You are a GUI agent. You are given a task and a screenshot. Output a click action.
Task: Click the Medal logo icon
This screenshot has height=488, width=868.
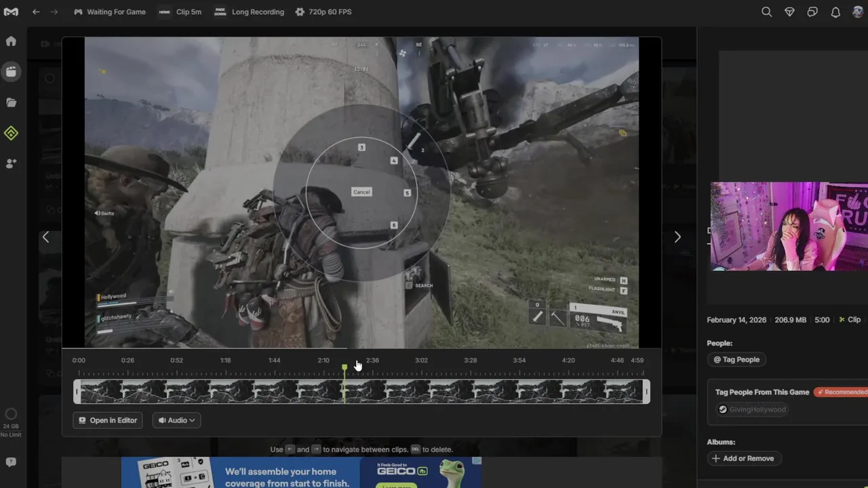click(11, 12)
